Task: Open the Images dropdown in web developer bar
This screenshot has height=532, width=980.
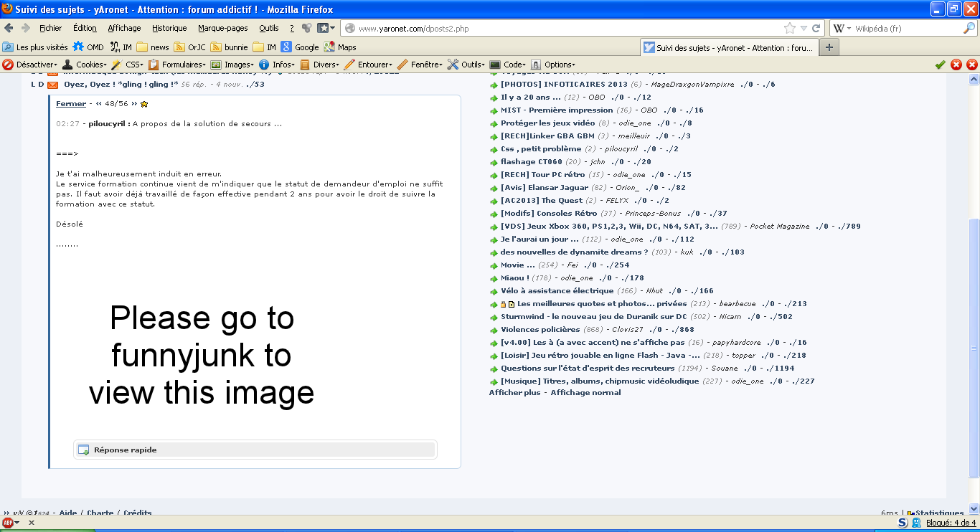Action: click(232, 65)
